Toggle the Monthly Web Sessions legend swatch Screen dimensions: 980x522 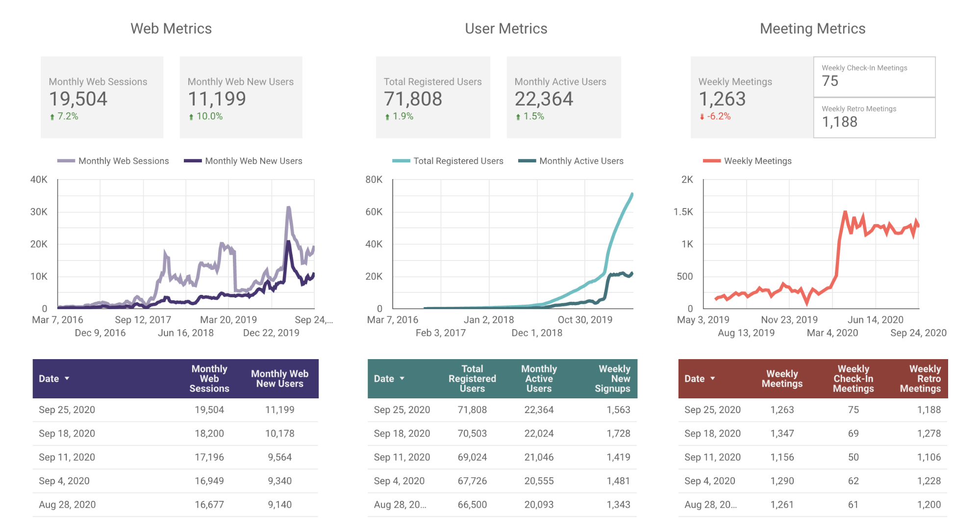click(x=66, y=161)
